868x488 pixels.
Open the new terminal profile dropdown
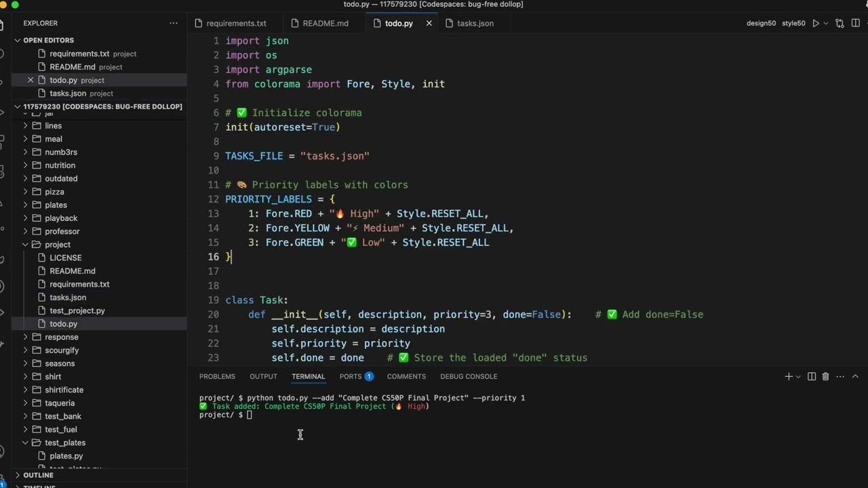click(x=798, y=376)
